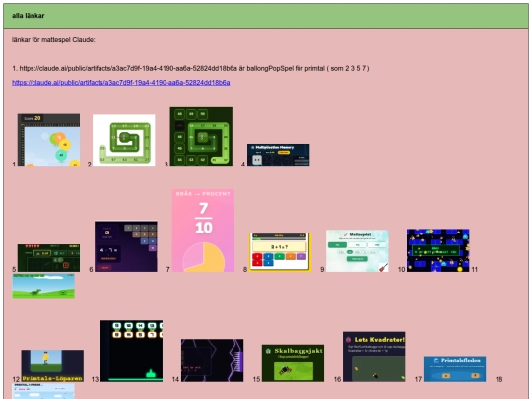532x399 pixels.
Task: Open blue maze game thumbnail 10
Action: (438, 250)
